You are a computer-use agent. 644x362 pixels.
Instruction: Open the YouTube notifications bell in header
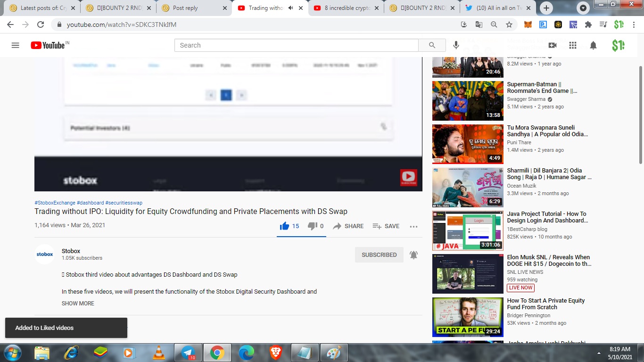pyautogui.click(x=593, y=45)
